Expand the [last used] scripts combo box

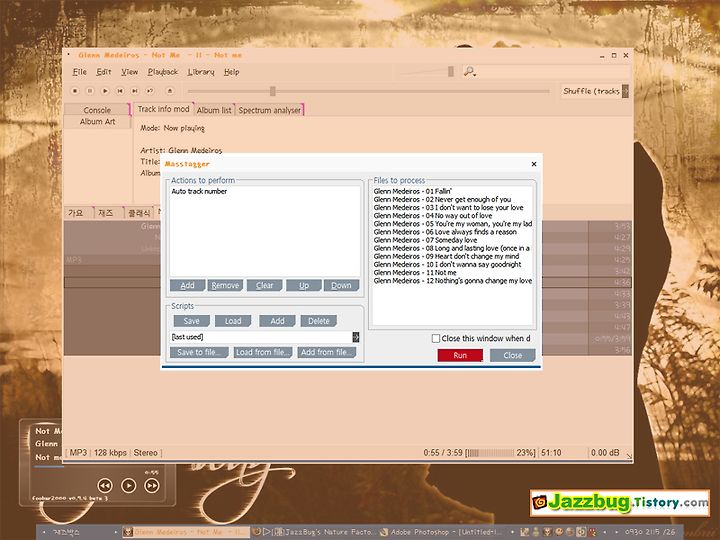(356, 337)
